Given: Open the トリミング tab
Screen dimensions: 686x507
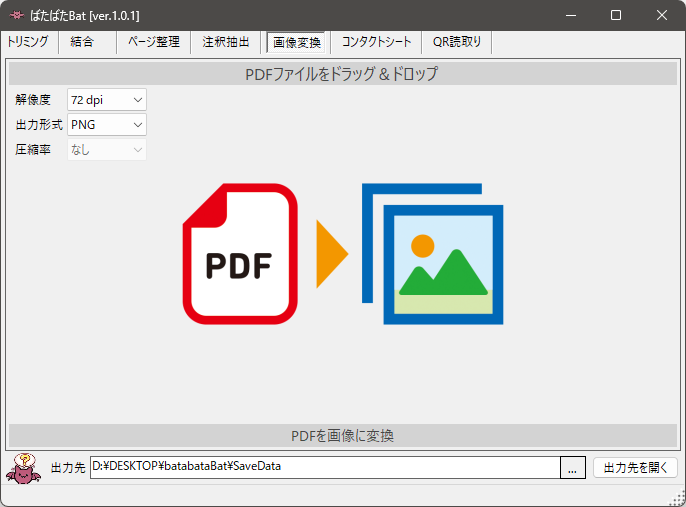Looking at the screenshot, I should [x=28, y=42].
